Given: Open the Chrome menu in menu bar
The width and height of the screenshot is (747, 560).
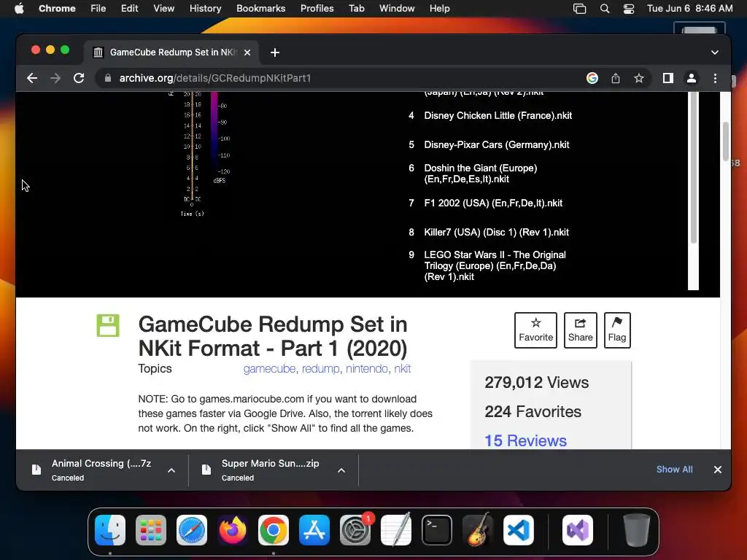Looking at the screenshot, I should pos(57,9).
